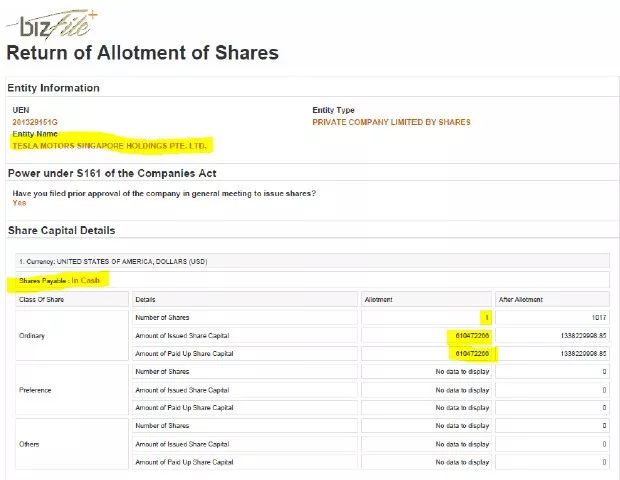Click the 'UEN' field label
This screenshot has width=620, height=480.
point(21,110)
